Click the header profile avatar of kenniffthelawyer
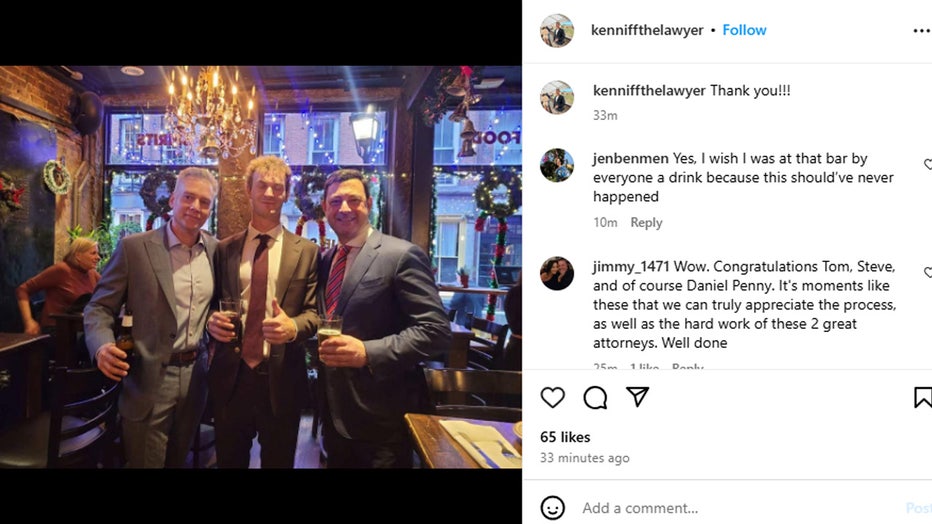The height and width of the screenshot is (524, 932). (557, 30)
